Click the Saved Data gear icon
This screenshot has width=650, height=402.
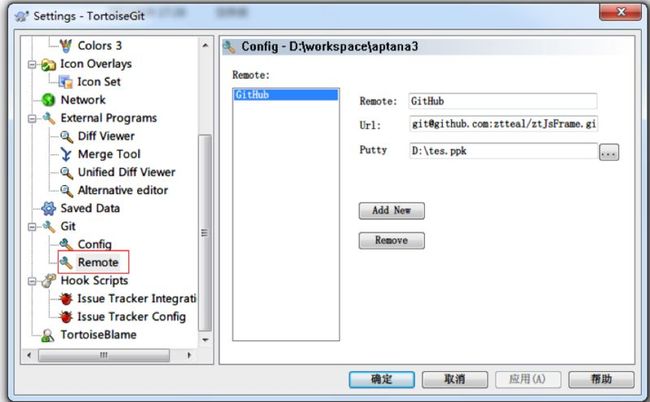49,208
